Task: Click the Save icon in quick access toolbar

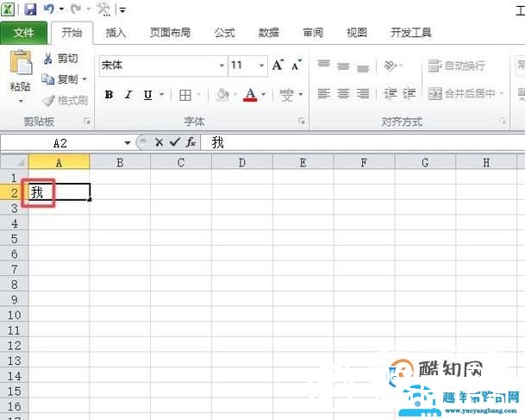Action: (x=30, y=9)
